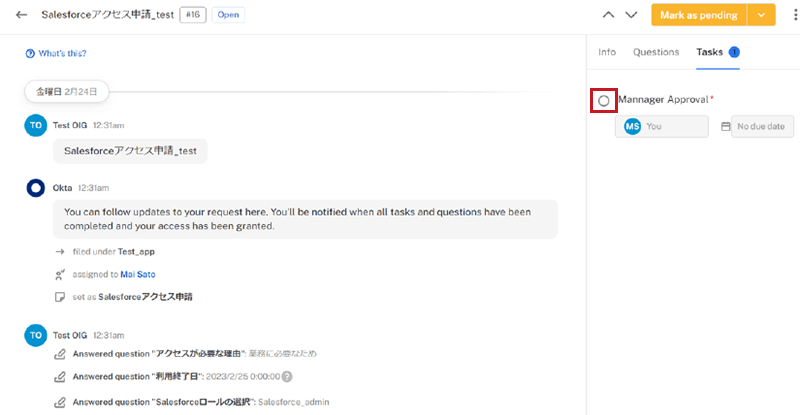The width and height of the screenshot is (800, 415).
Task: Check the Mannager Approval task circle
Action: coord(604,101)
